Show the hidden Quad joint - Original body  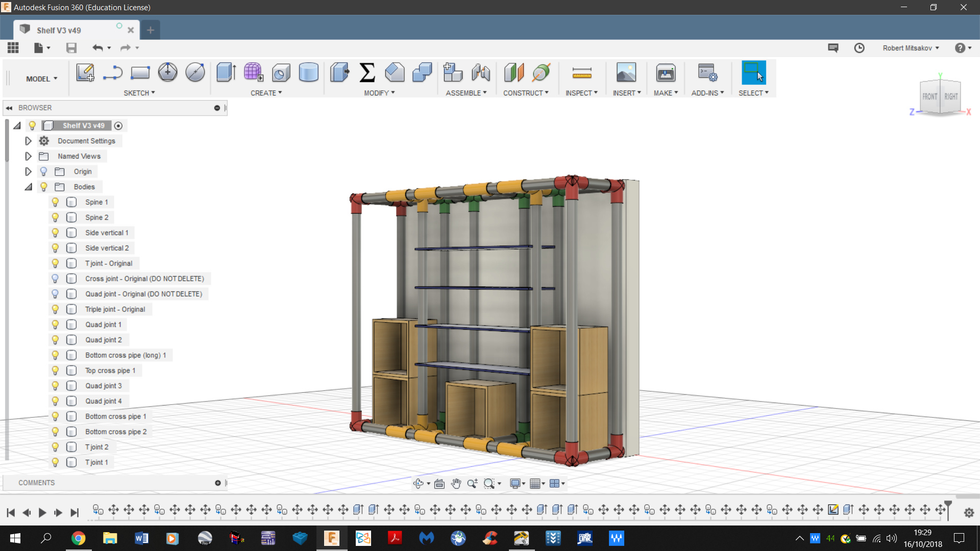click(55, 294)
